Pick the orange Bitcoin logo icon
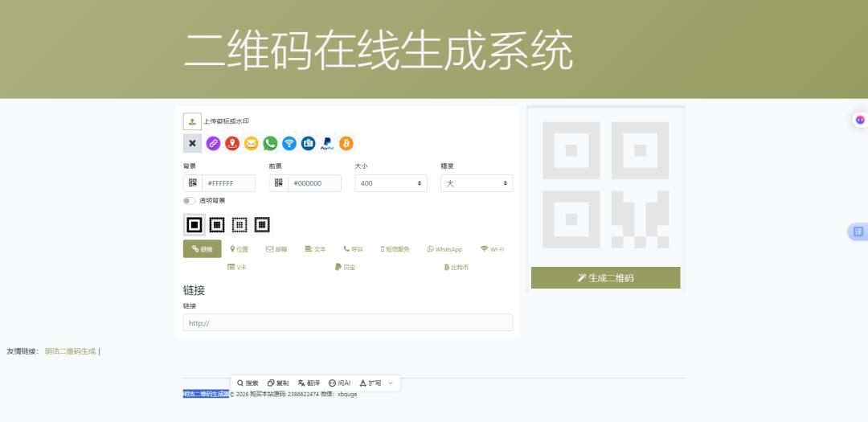This screenshot has height=422, width=868. click(346, 143)
